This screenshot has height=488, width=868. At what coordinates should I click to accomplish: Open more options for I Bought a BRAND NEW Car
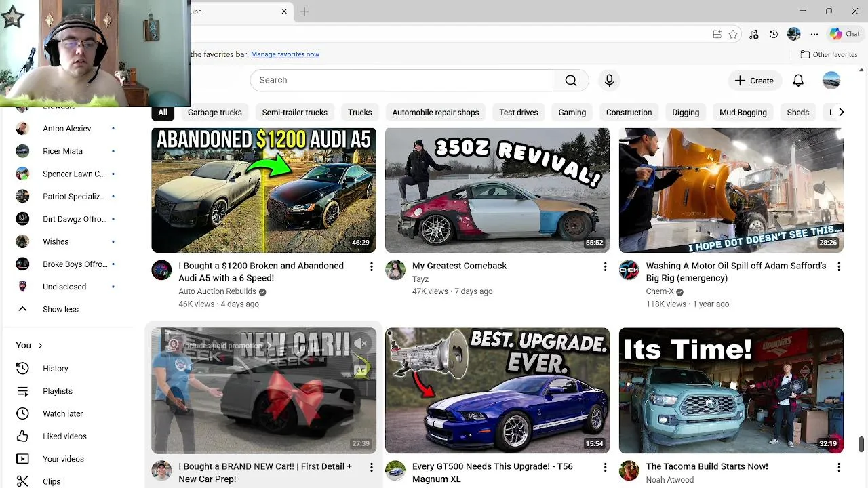point(371,468)
